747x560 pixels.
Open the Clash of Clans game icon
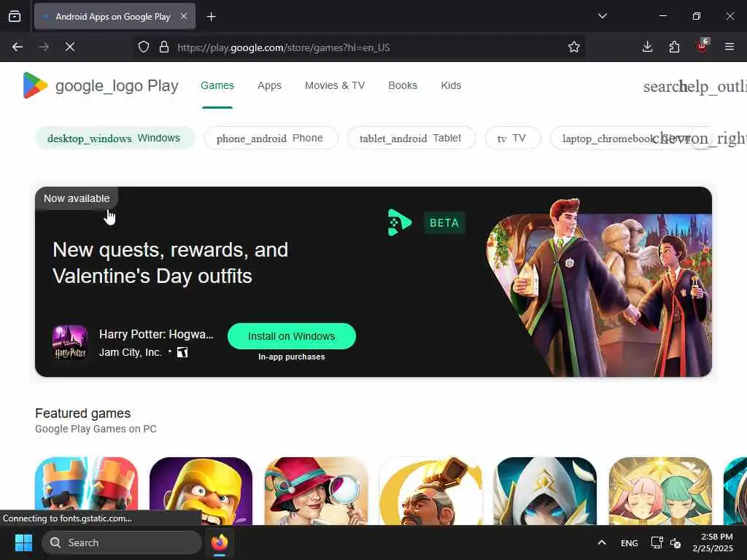pos(201,491)
